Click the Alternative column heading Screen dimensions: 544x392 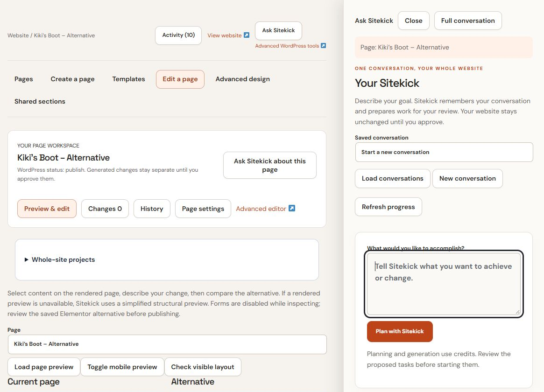pyautogui.click(x=192, y=382)
